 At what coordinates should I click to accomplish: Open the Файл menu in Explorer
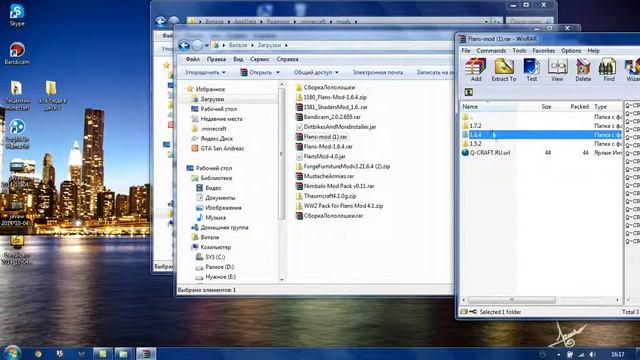(193, 59)
